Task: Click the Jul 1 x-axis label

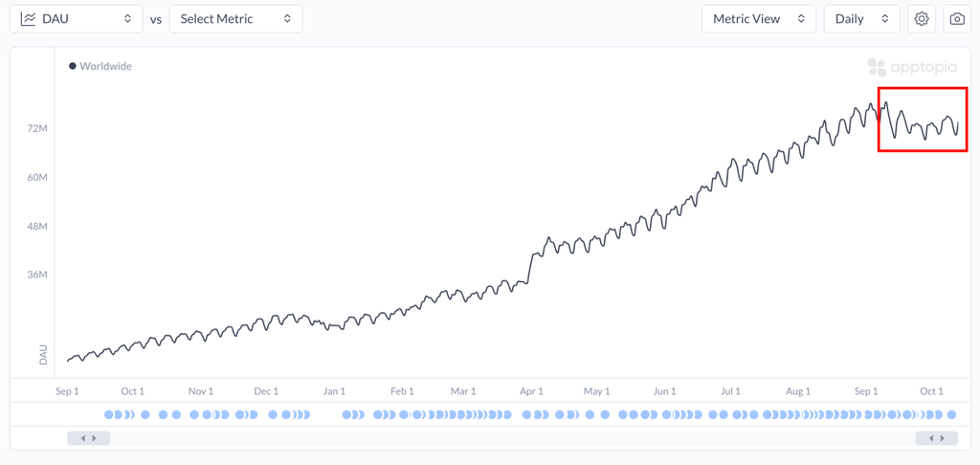Action: pyautogui.click(x=730, y=391)
